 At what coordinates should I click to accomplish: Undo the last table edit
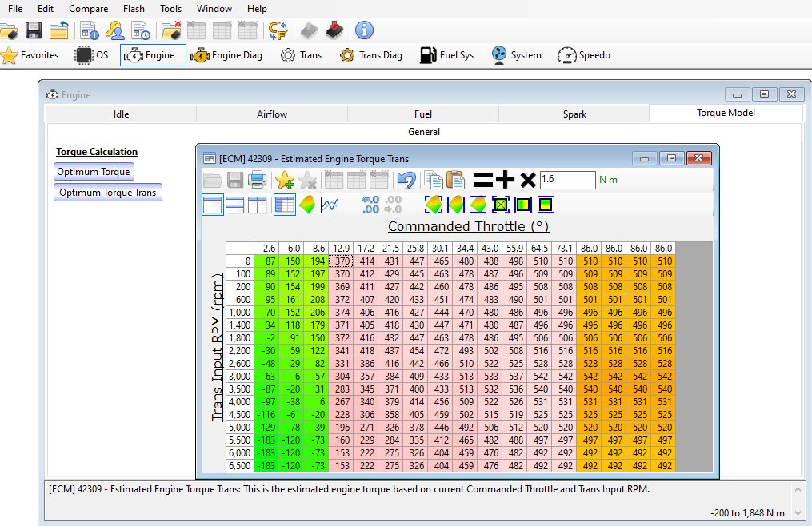coord(406,180)
